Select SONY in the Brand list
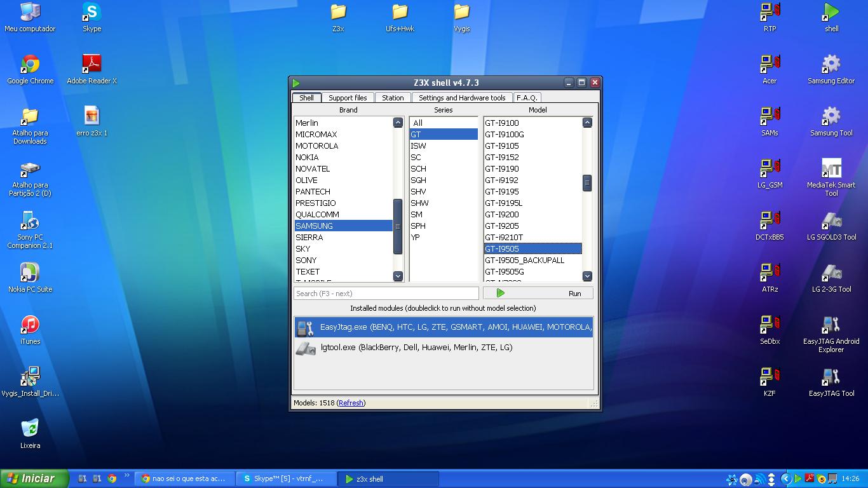 (x=343, y=261)
